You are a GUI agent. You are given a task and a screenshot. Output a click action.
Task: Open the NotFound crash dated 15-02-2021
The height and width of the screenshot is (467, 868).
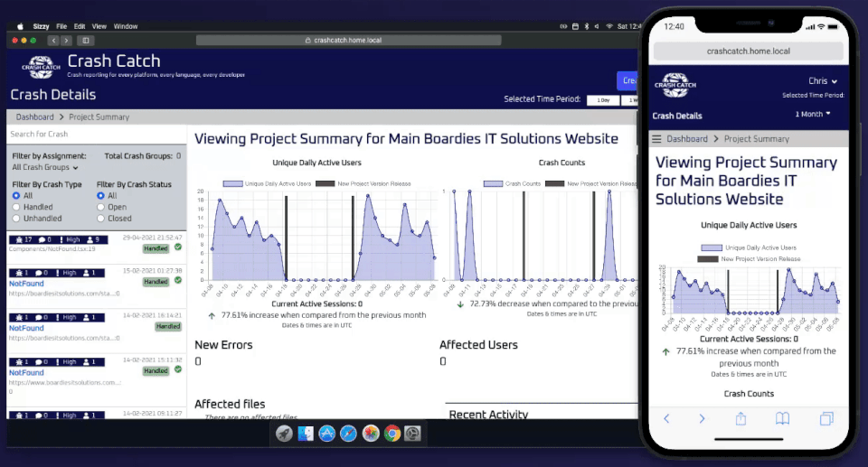[26, 284]
